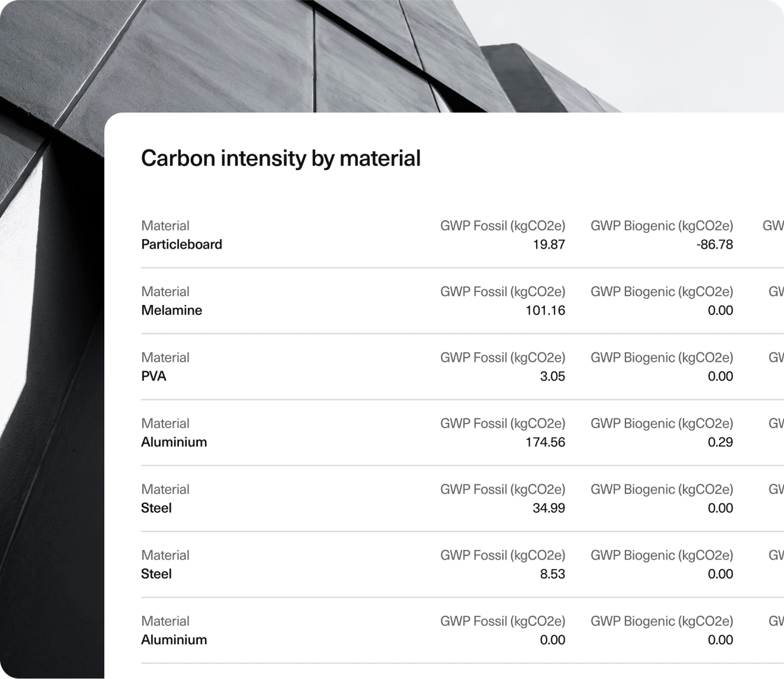Click the "GWP Fossil (kgCO2e)" label above 19.87
This screenshot has height=679, width=784.
(x=503, y=226)
